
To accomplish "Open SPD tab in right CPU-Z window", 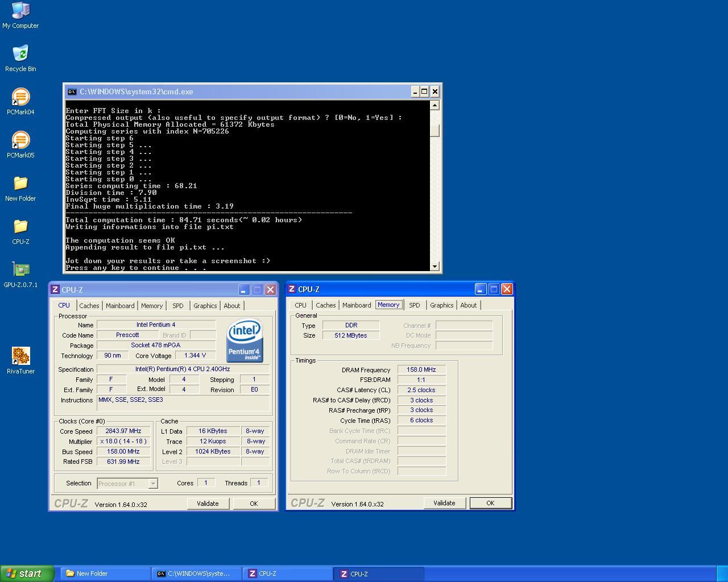I will tap(415, 305).
